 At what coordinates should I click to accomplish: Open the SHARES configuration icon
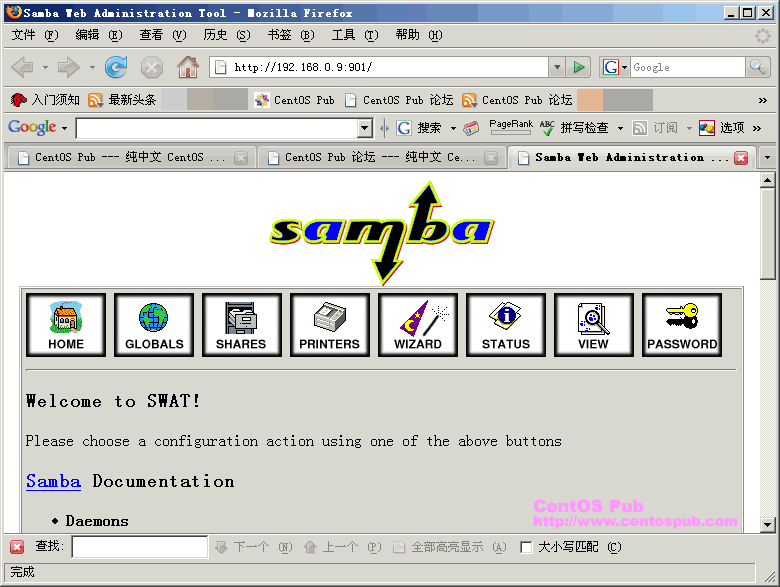tap(242, 325)
